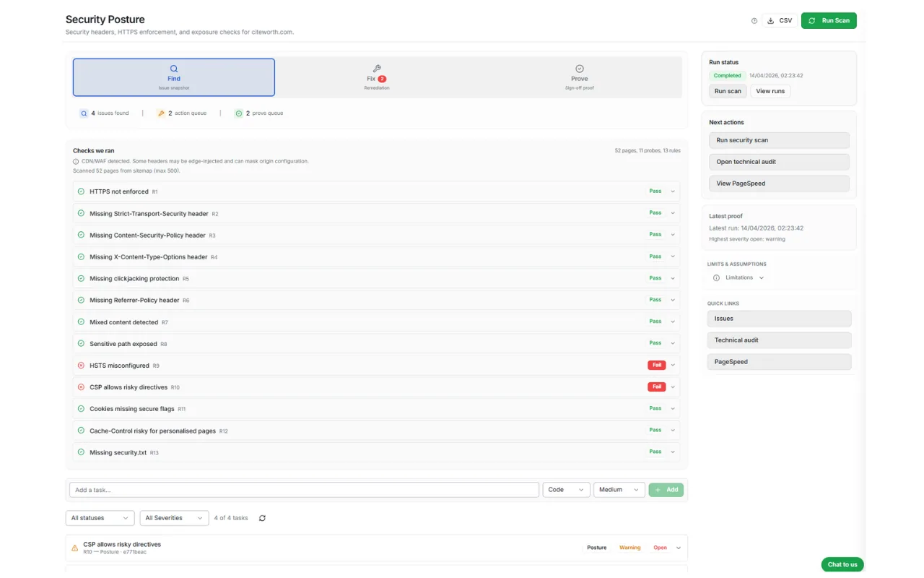Open the Issues quick link
Viewport: 924px width, 578px height.
(x=779, y=319)
